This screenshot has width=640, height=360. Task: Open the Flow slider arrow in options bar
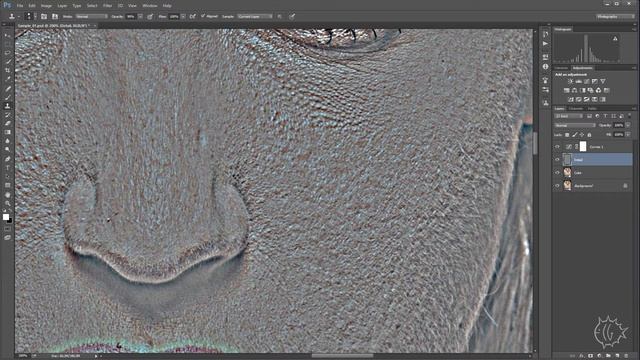[183, 16]
